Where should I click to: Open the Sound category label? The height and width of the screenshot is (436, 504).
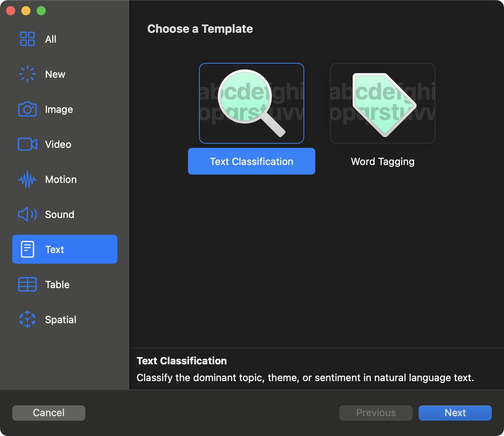[60, 215]
